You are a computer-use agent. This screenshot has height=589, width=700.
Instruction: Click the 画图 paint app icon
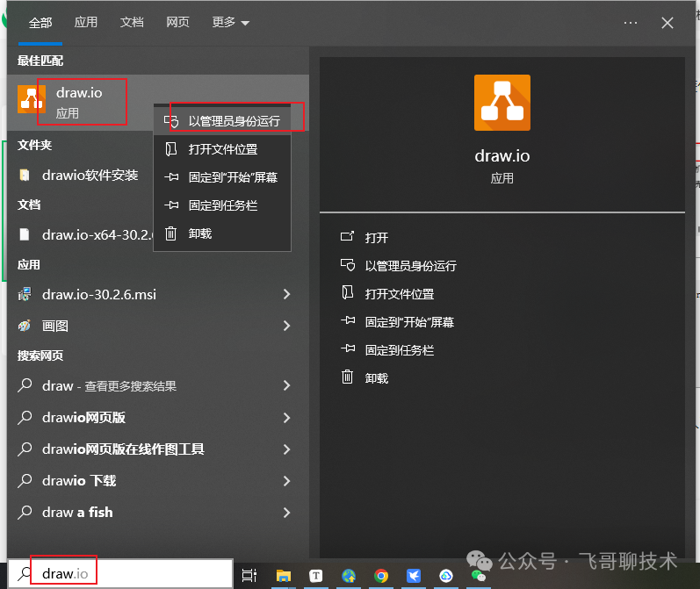(x=25, y=326)
